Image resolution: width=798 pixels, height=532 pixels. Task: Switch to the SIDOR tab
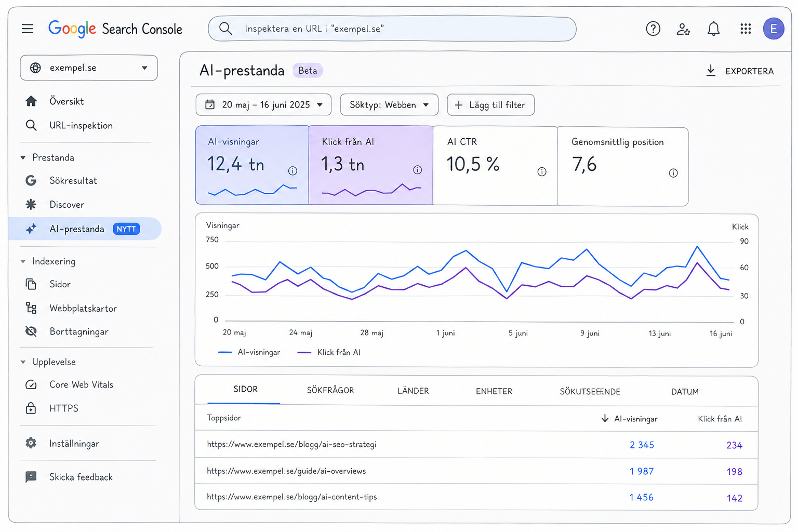(x=245, y=389)
